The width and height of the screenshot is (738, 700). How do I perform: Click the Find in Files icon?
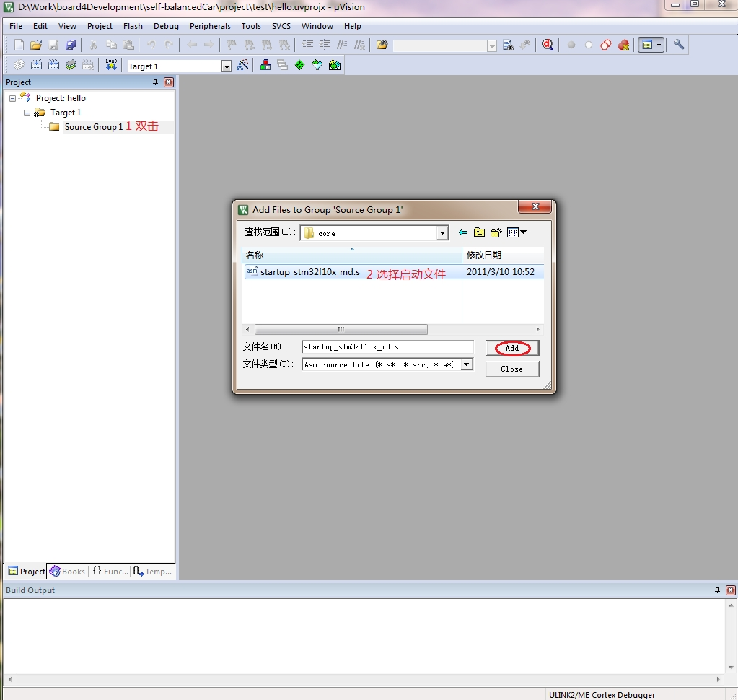click(382, 45)
